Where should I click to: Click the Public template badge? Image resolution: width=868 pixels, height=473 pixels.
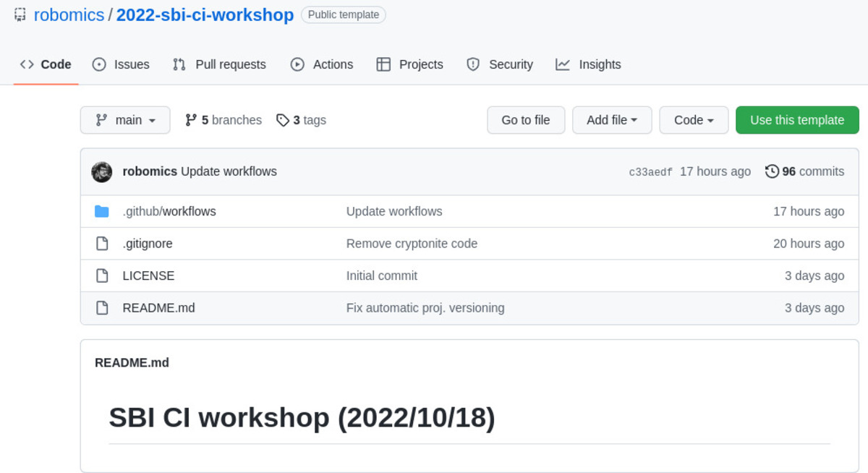coord(344,14)
